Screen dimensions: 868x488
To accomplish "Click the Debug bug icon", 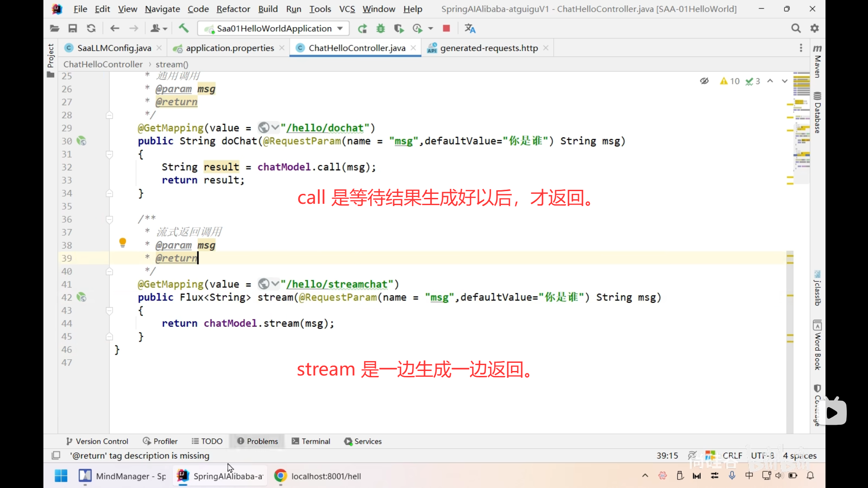I will coord(381,28).
